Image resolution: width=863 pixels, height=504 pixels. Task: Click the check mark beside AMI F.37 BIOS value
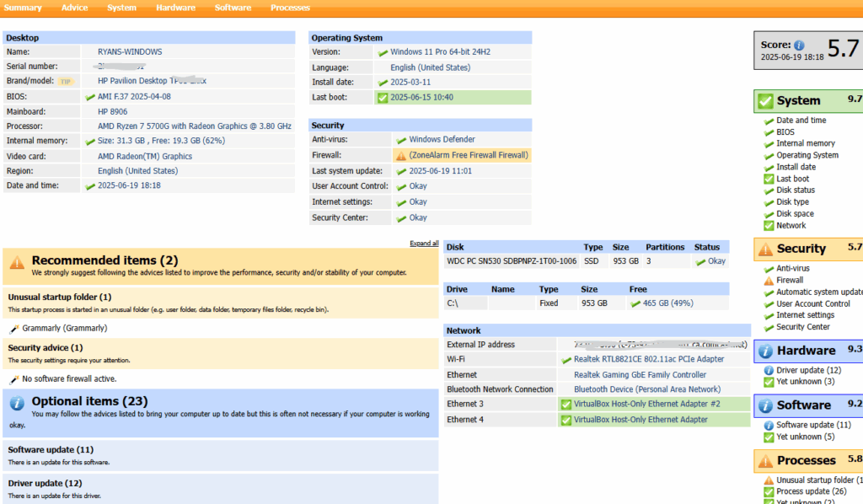coord(90,98)
